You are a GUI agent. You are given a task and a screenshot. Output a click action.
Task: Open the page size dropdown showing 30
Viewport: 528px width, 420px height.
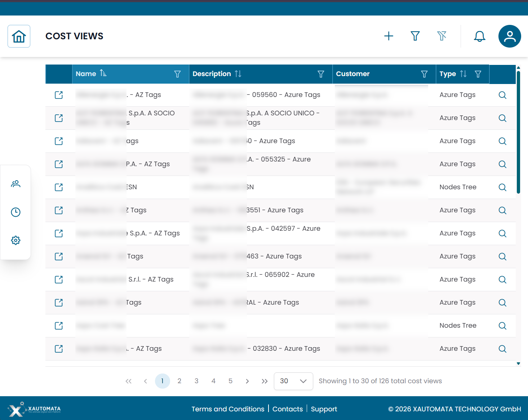tap(293, 381)
